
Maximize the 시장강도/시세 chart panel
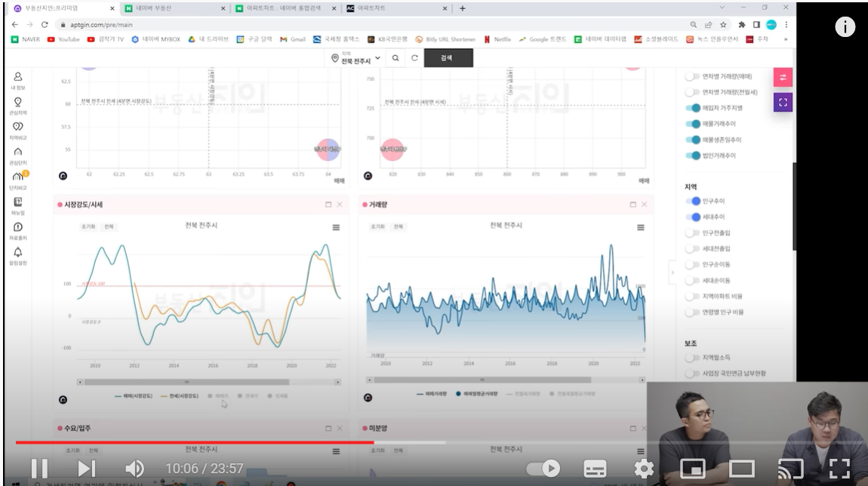tap(328, 205)
